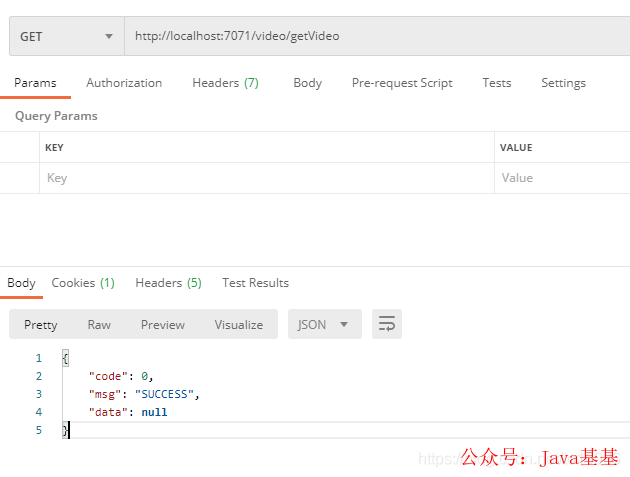Open the Cookies (1) tab
The height and width of the screenshot is (477, 630).
pyautogui.click(x=83, y=283)
